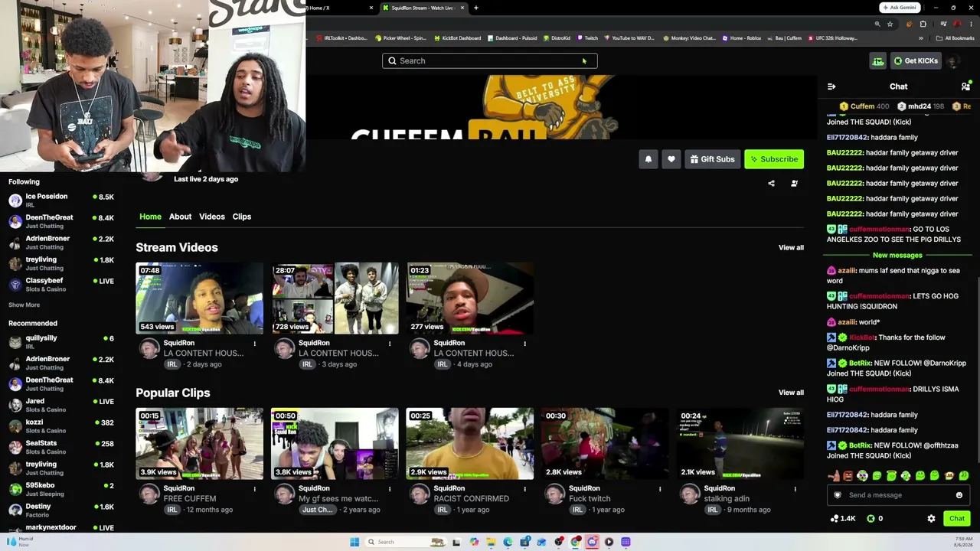Open options menu for stalking adin clip
Viewport: 980px width, 551px height.
pyautogui.click(x=795, y=489)
